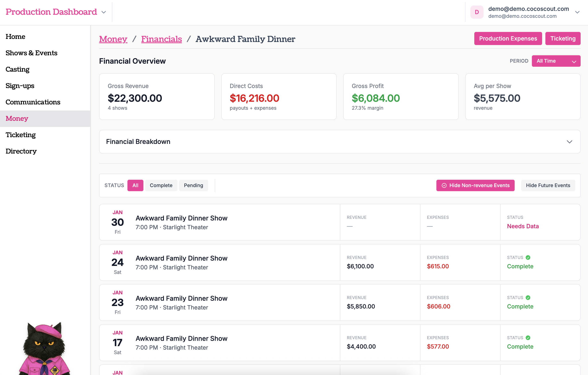Navigate to Shows & Events in sidebar
Image resolution: width=588 pixels, height=375 pixels.
[x=32, y=53]
